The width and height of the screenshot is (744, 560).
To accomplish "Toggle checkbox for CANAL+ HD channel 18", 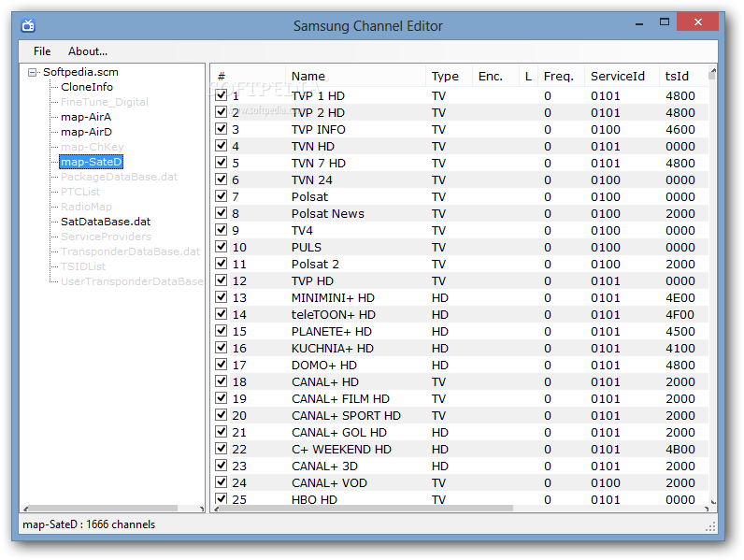I will pyautogui.click(x=222, y=381).
